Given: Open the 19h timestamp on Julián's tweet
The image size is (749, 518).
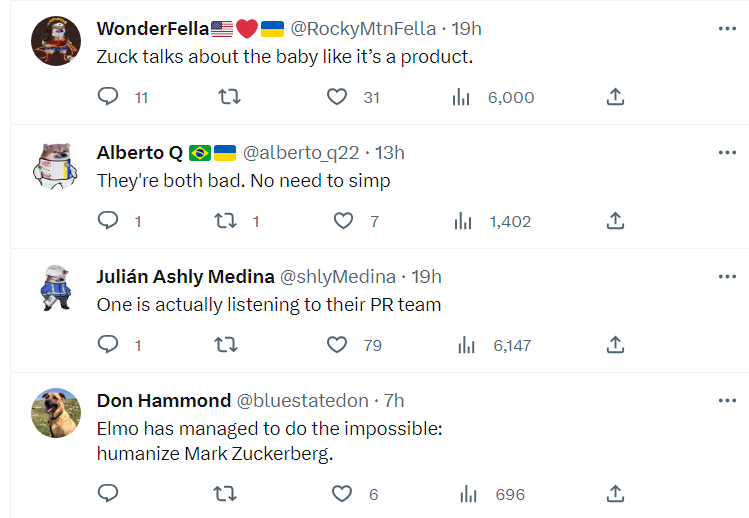Looking at the screenshot, I should click(x=426, y=277).
